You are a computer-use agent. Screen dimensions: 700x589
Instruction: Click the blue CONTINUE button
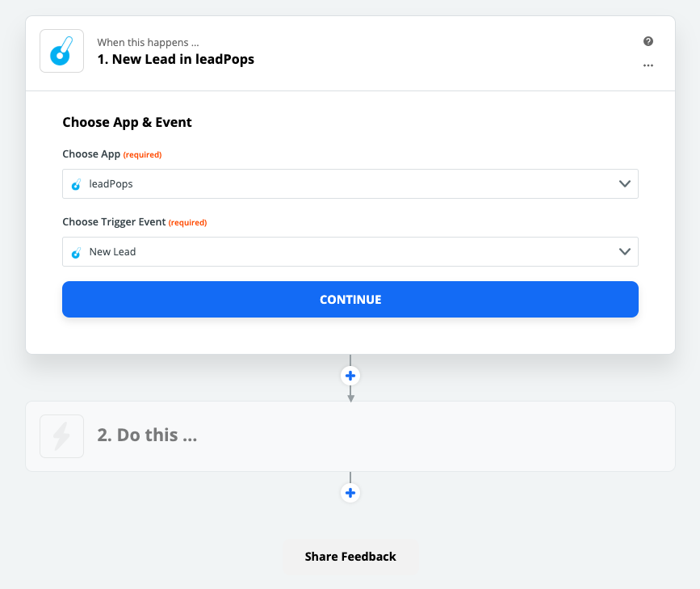(x=350, y=300)
